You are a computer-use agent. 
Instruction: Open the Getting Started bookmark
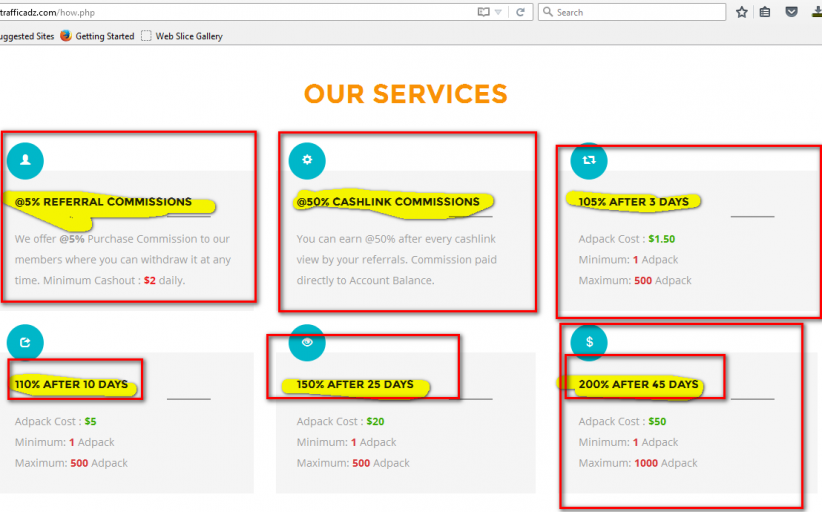point(97,36)
